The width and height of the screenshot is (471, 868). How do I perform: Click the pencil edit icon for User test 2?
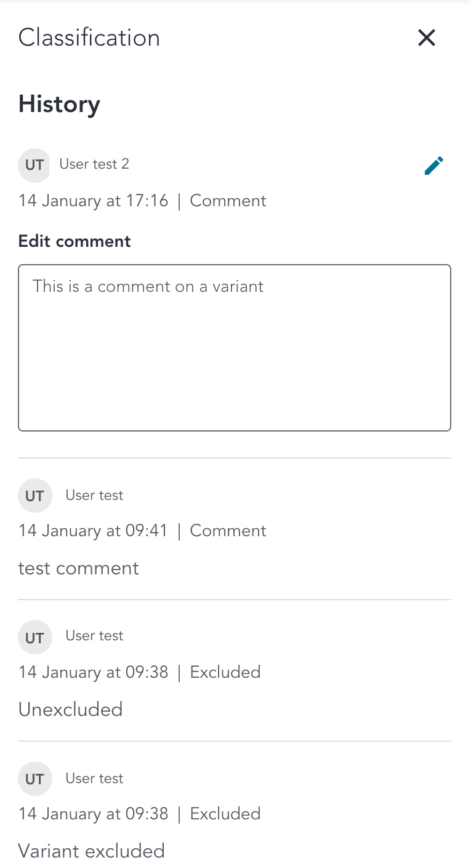(434, 166)
